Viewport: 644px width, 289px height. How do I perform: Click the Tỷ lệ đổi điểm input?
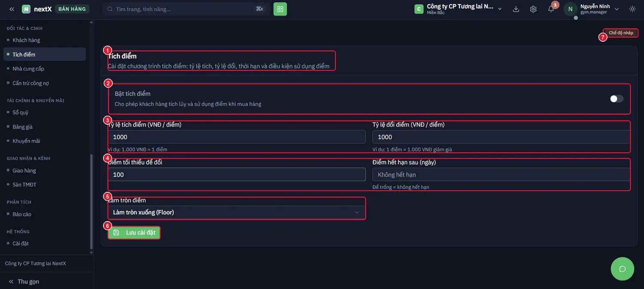[x=501, y=137]
